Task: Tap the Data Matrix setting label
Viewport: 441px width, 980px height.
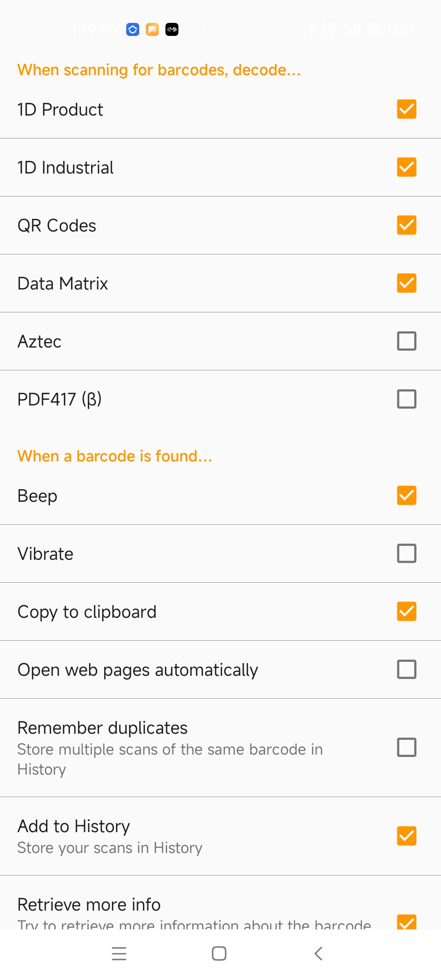Action: 62,283
